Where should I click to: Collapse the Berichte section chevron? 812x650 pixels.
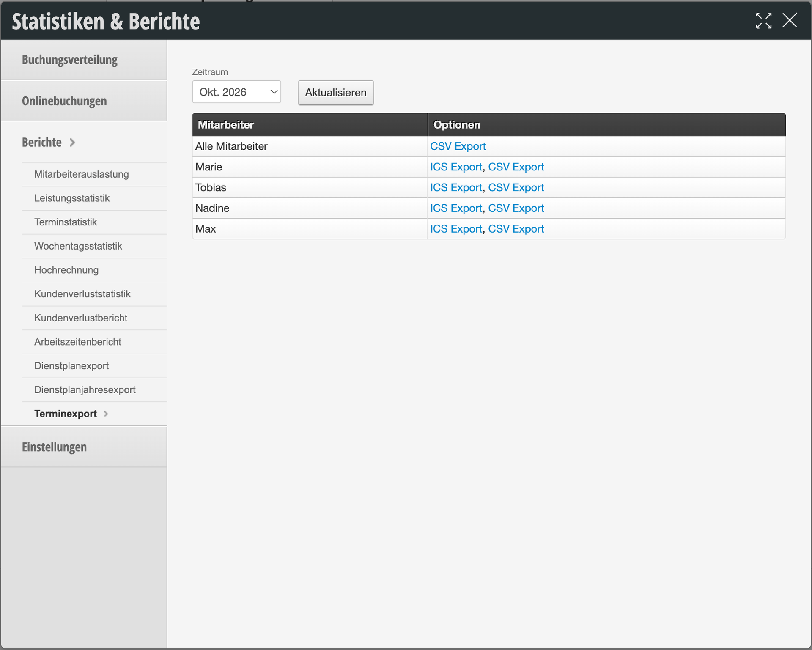72,143
